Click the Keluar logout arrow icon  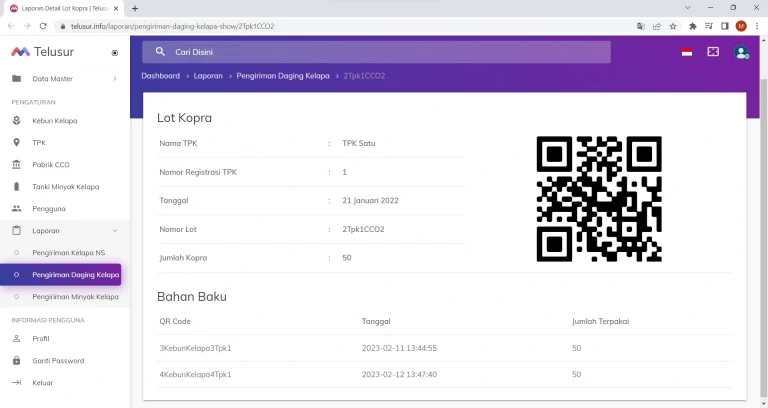(16, 383)
